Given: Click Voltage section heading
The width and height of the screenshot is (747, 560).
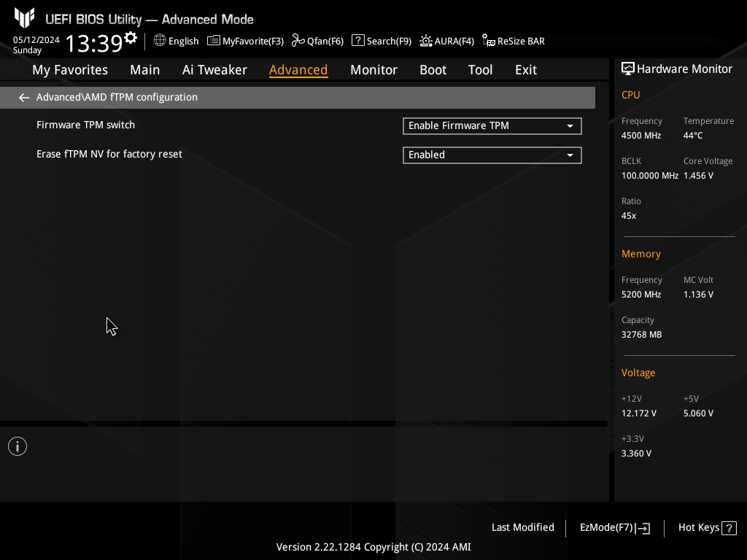Looking at the screenshot, I should tap(638, 373).
